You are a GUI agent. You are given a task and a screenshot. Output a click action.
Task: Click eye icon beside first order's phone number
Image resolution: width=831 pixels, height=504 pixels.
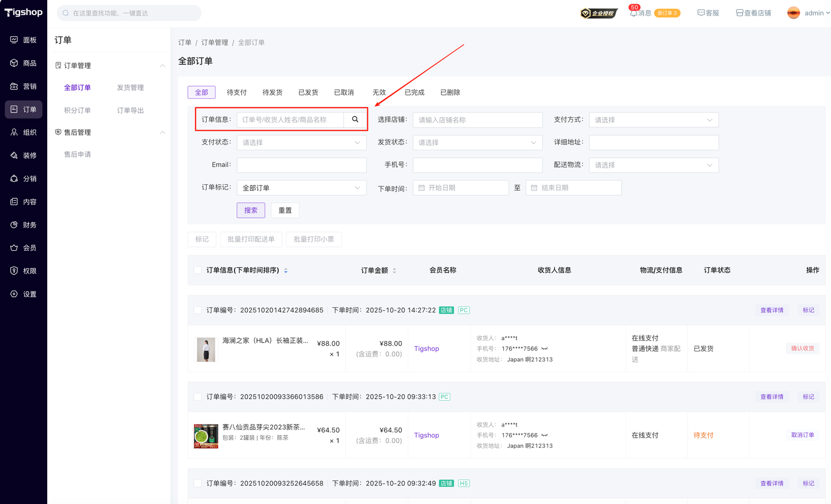[544, 349]
